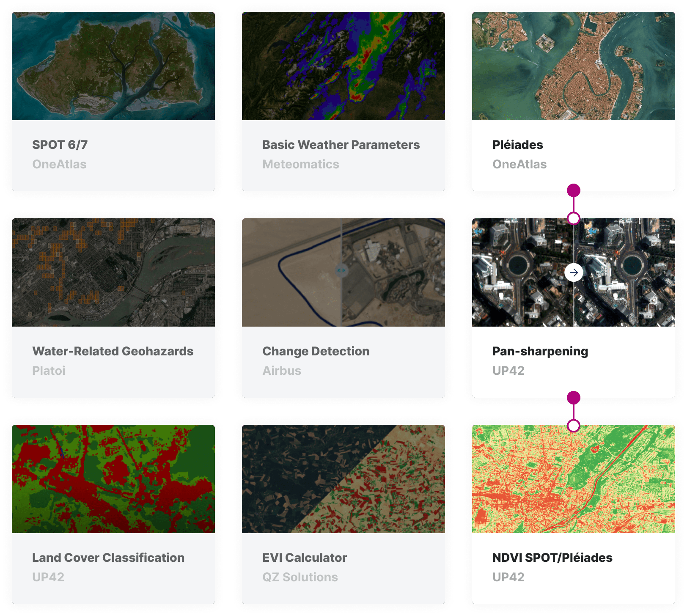Open the Pléiades Venice image thumbnail

pos(574,66)
